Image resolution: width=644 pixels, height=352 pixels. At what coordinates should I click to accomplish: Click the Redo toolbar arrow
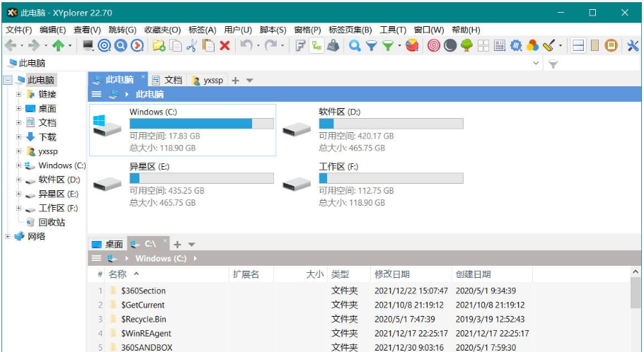tap(270, 45)
